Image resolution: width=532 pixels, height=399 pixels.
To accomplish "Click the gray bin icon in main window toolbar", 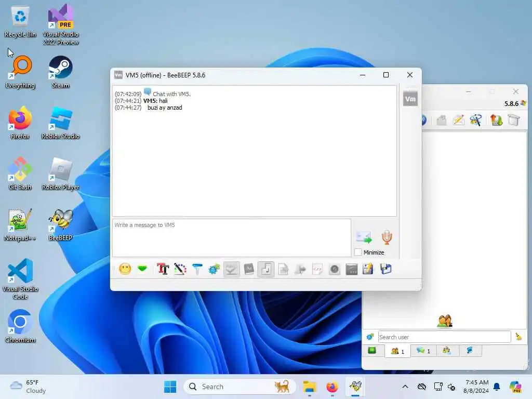I will (x=514, y=120).
